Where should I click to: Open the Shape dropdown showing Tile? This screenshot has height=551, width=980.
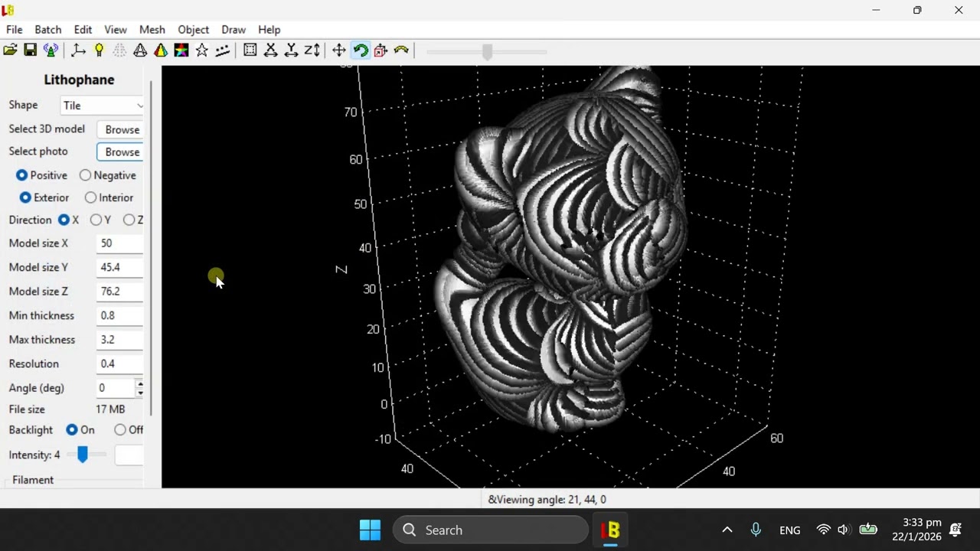pyautogui.click(x=102, y=106)
